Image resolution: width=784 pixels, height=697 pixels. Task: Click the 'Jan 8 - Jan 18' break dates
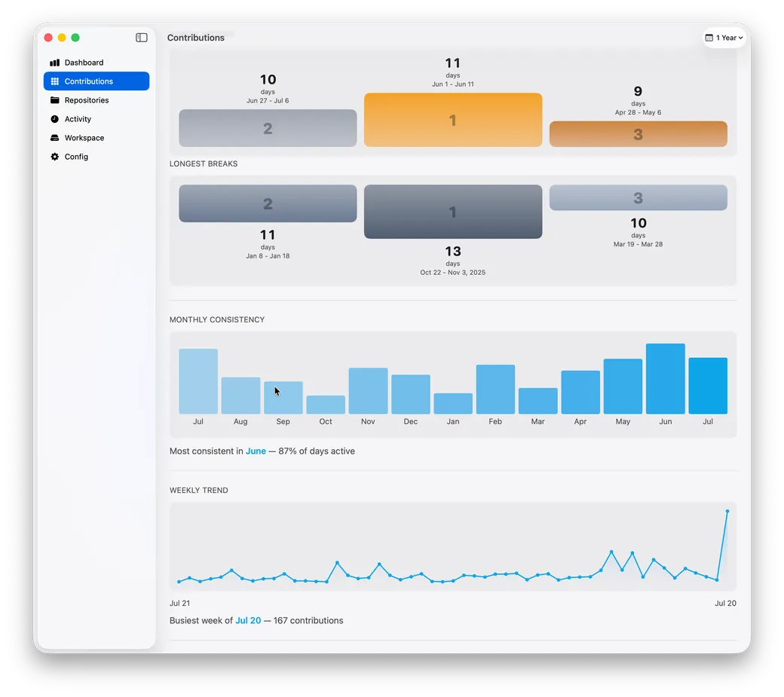click(268, 255)
